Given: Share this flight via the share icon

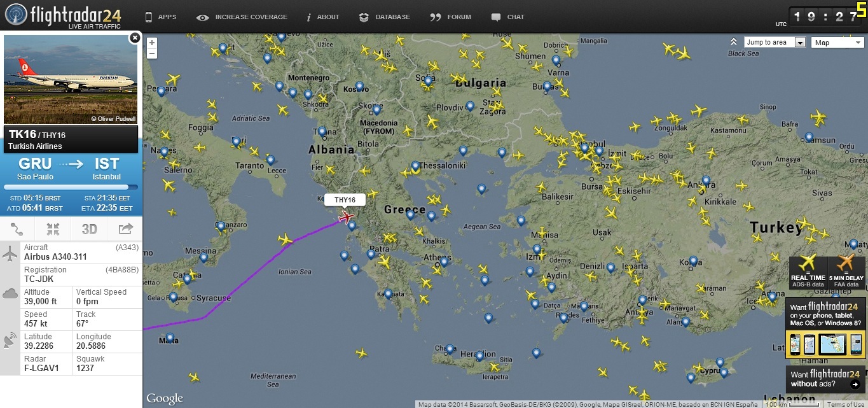Looking at the screenshot, I should click(125, 229).
